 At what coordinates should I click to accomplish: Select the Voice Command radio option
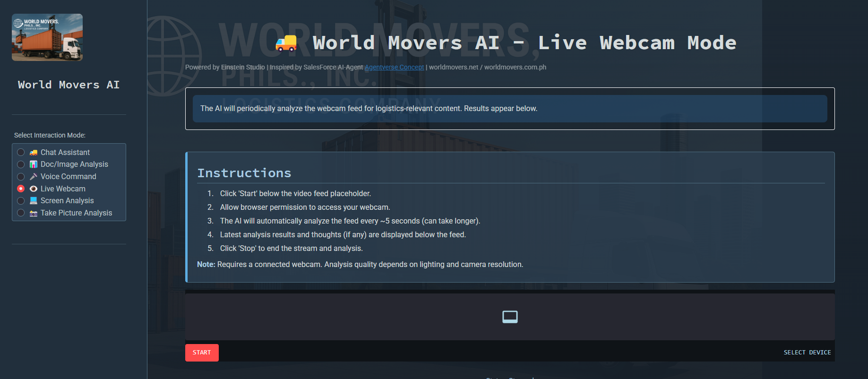point(21,177)
